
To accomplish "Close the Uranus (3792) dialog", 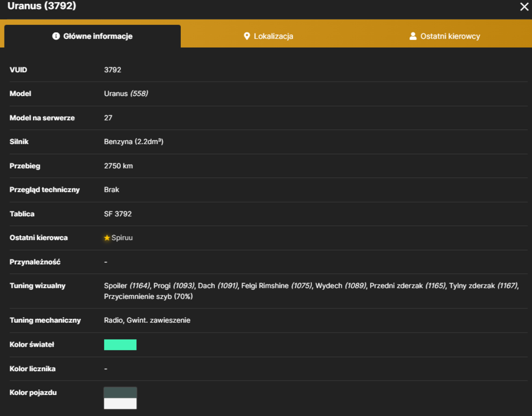I will pos(524,7).
